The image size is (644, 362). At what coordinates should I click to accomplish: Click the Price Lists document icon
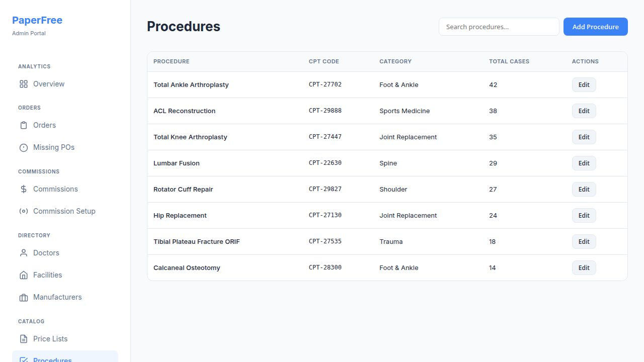click(x=23, y=339)
